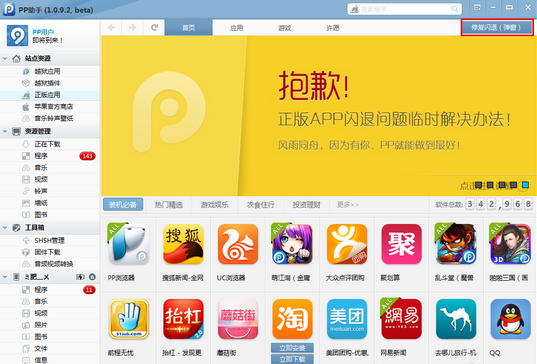Click the charging icon on the device row
Viewport: 537px width, 364px height.
[x=80, y=277]
